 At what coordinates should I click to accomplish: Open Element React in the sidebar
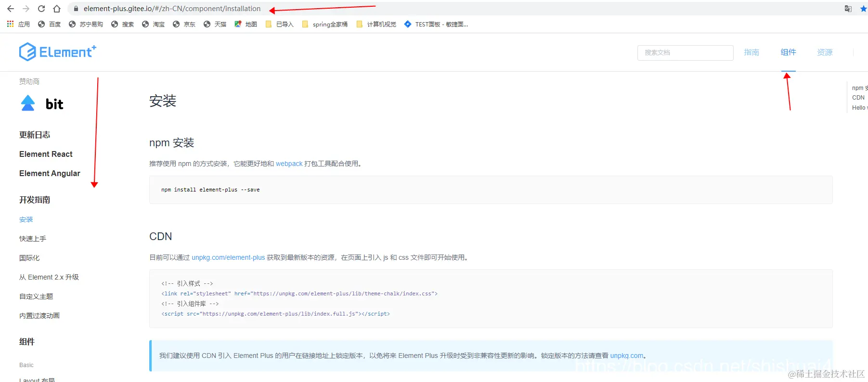tap(46, 154)
